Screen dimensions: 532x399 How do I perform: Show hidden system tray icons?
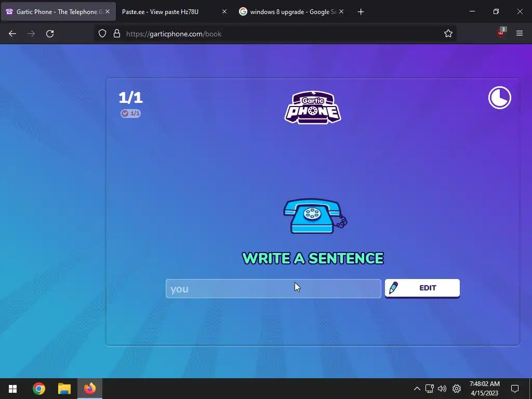coord(417,389)
